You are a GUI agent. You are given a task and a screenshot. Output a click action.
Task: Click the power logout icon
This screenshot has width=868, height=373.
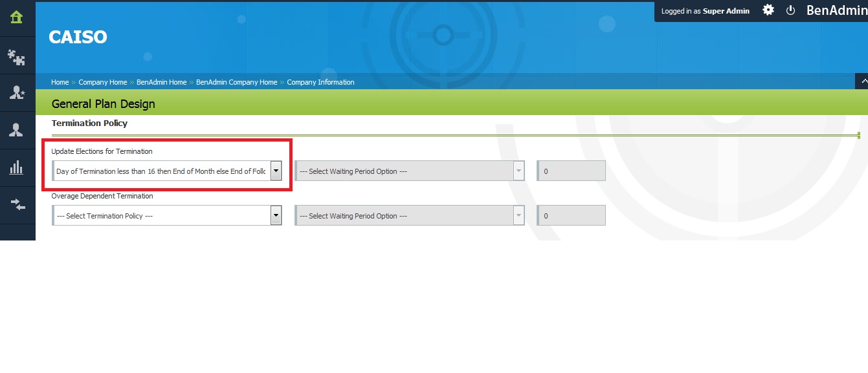tap(790, 10)
